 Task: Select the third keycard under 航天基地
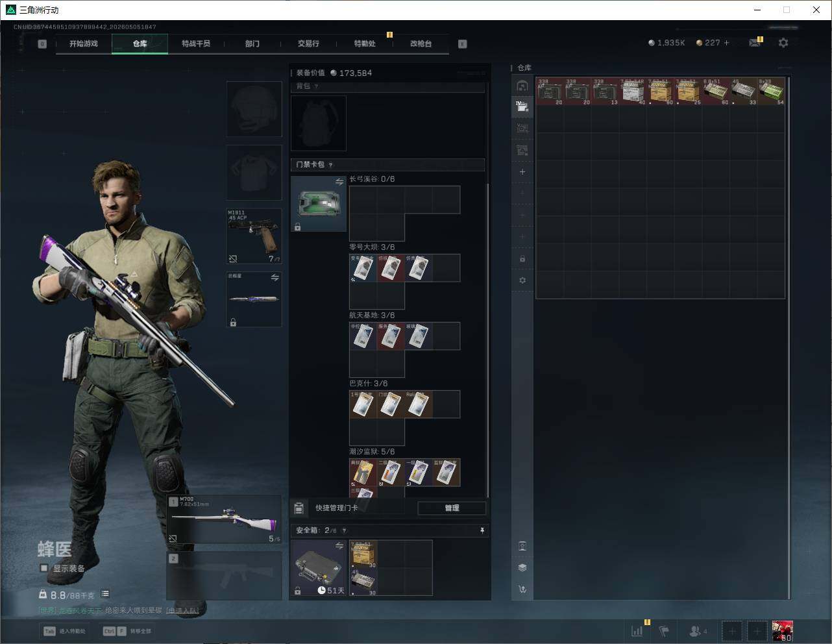pos(419,336)
